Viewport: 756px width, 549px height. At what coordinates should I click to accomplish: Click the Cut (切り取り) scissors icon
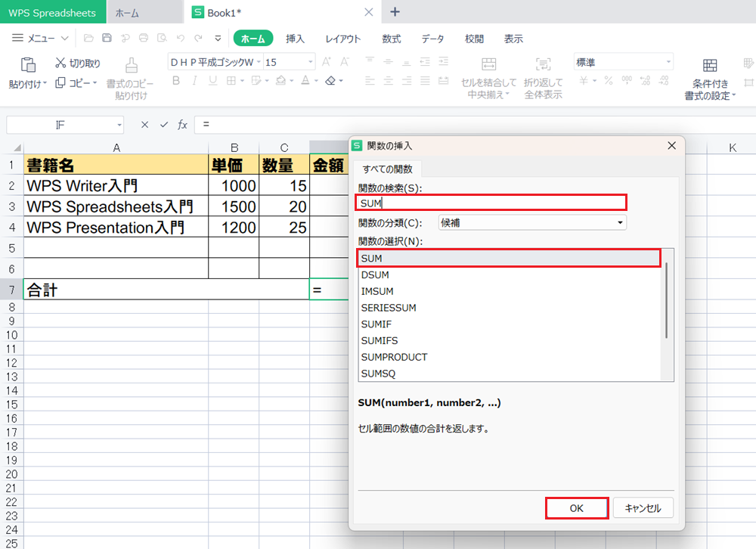point(60,63)
